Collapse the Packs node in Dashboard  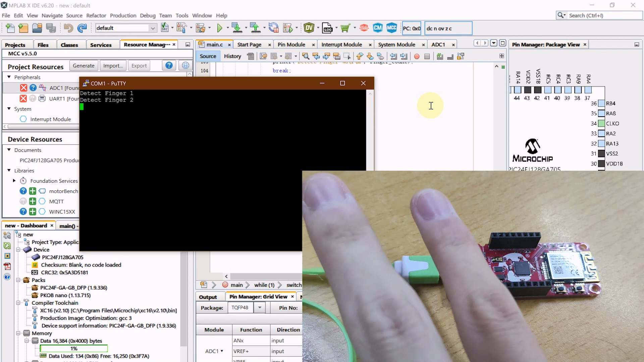click(x=18, y=280)
